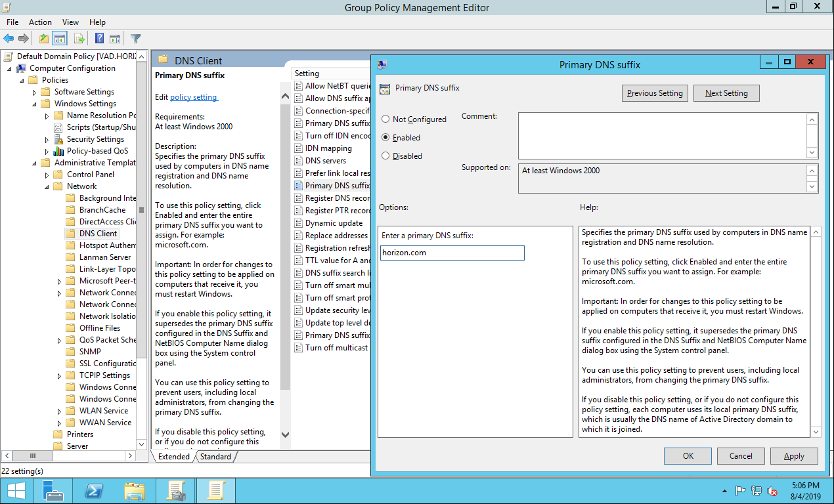Screen dimensions: 834x504
Task: Click the Back arrow toolbar icon
Action: (x=9, y=39)
